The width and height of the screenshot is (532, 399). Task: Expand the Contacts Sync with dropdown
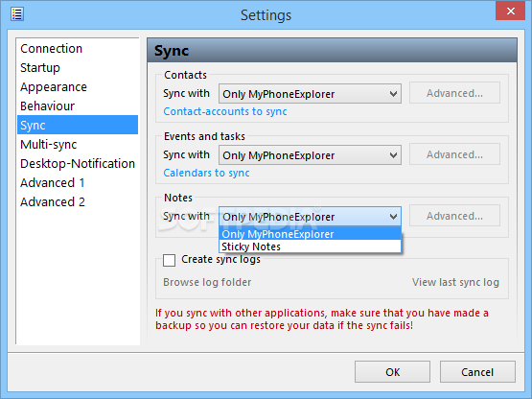pyautogui.click(x=310, y=94)
